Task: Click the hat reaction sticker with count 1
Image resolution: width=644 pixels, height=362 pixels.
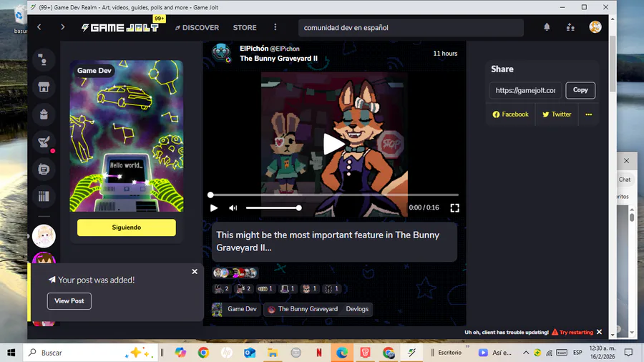Action: [288, 289]
